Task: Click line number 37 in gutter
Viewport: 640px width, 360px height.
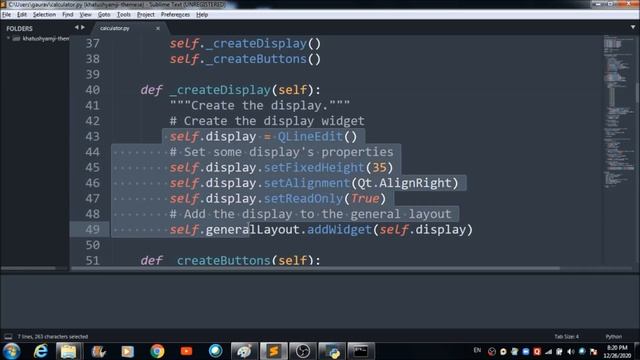Action: coord(93,43)
